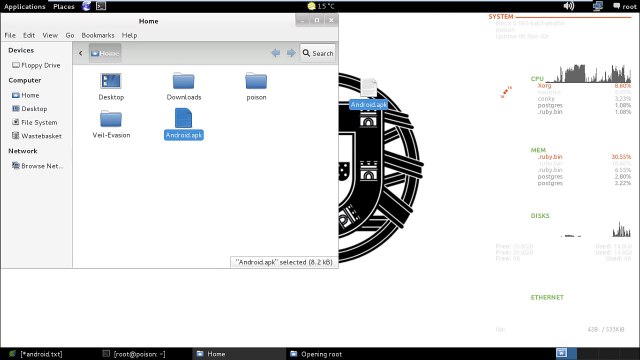The image size is (640, 360).
Task: Click the weather temperature indicator
Action: (x=321, y=6)
